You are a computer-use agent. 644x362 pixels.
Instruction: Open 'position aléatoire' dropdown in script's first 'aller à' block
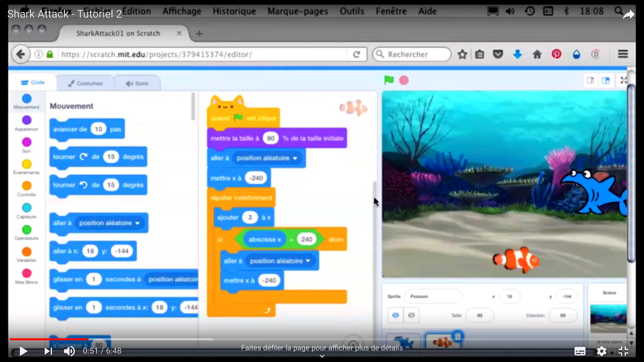pos(267,158)
